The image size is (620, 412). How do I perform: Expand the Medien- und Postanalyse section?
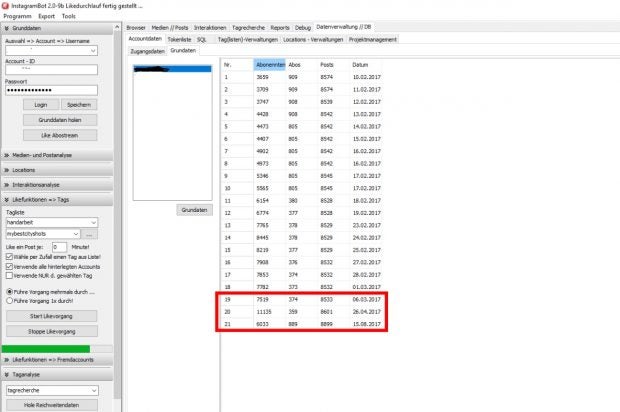[8, 155]
